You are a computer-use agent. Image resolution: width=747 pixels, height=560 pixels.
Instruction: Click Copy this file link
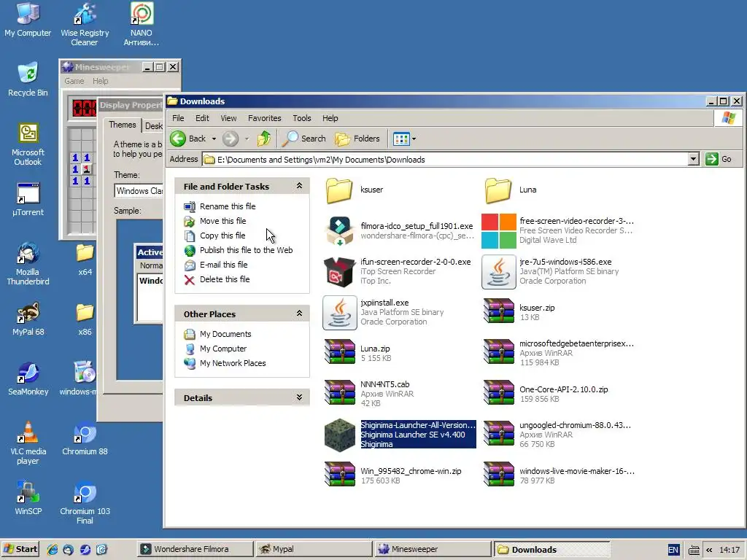222,236
